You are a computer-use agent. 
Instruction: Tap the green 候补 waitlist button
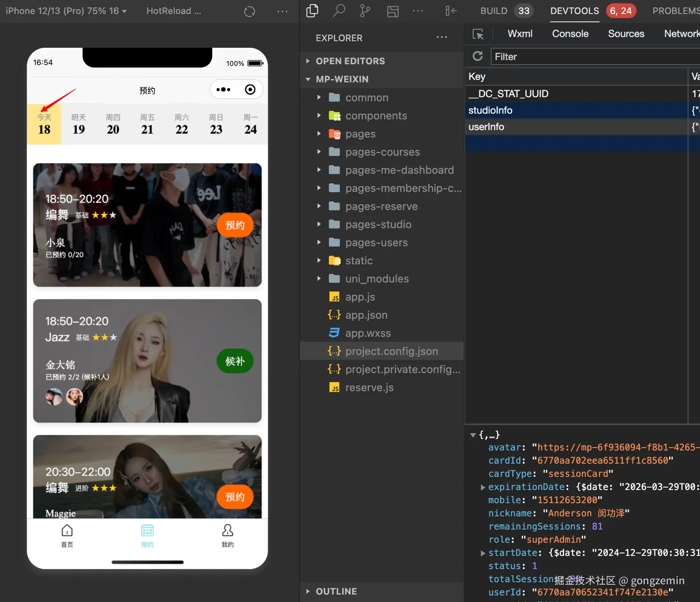coord(235,361)
